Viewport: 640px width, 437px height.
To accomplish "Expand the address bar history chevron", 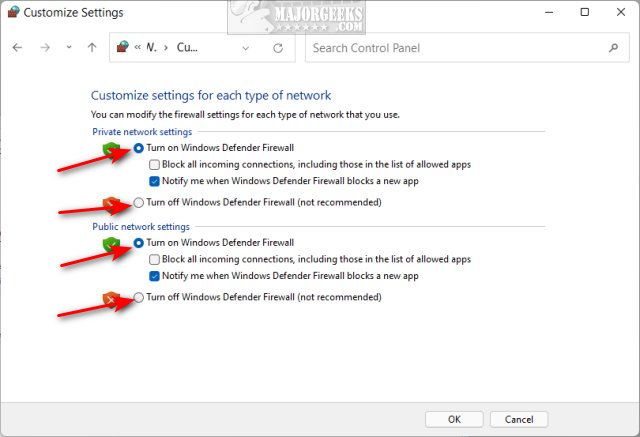I will 246,48.
